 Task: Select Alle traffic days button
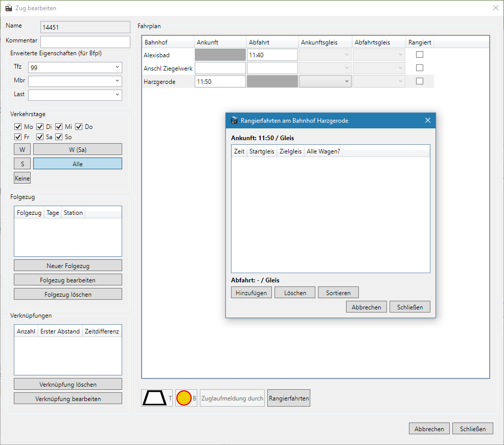pos(78,164)
